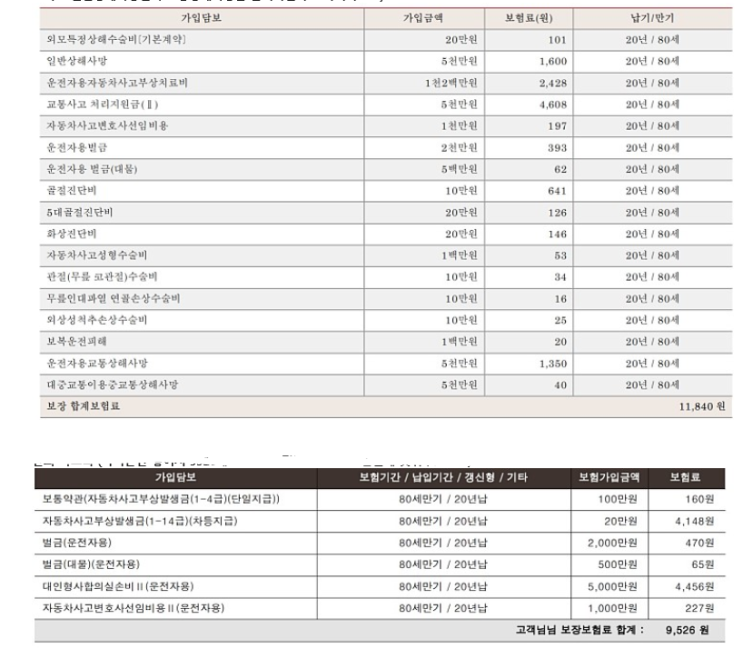Select the 5,000만원 coverage amount
Image resolution: width=743 pixels, height=649 pixels.
(613, 586)
